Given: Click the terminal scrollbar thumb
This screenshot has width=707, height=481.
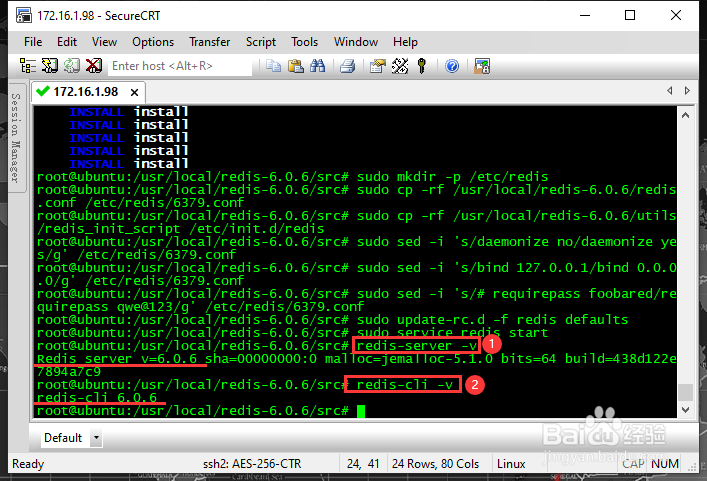Looking at the screenshot, I should click(x=685, y=392).
